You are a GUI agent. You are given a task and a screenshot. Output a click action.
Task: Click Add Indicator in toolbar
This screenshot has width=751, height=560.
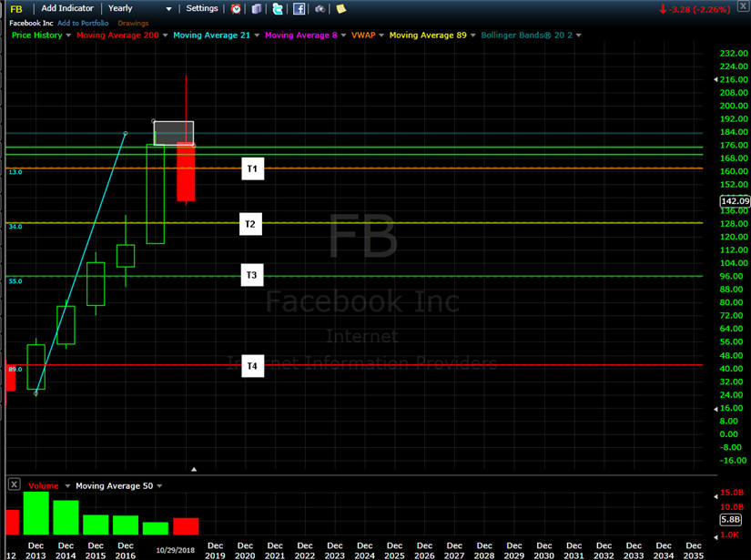[x=67, y=8]
